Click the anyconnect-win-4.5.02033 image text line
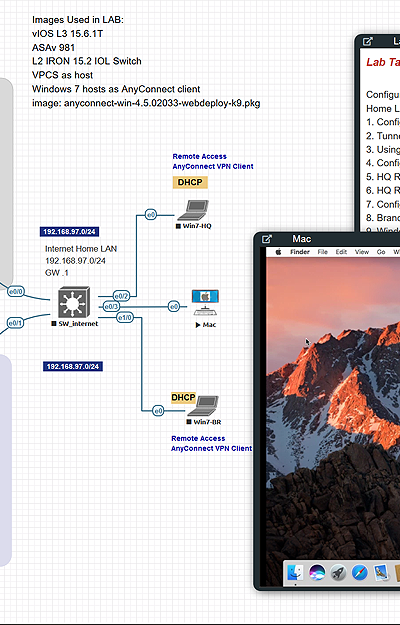This screenshot has height=625, width=400. click(146, 103)
